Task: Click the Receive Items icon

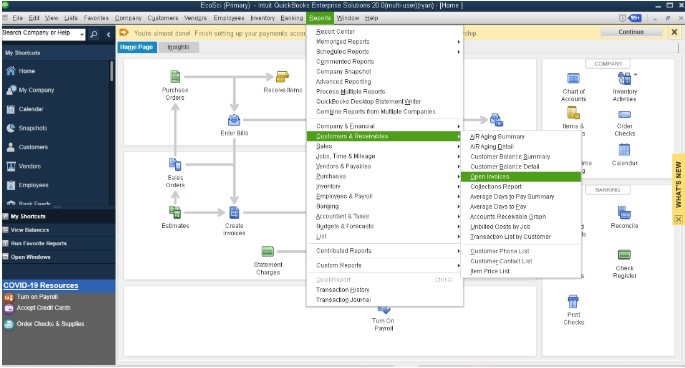Action: coord(282,77)
